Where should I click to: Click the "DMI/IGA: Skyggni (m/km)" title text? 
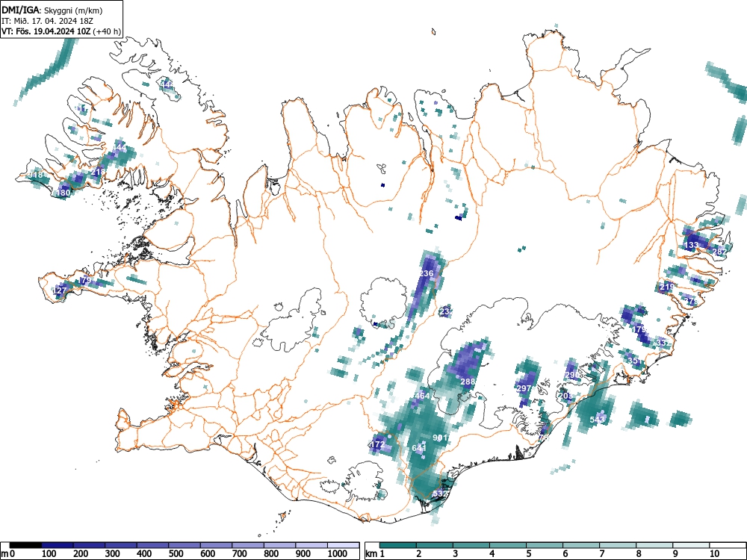point(52,10)
